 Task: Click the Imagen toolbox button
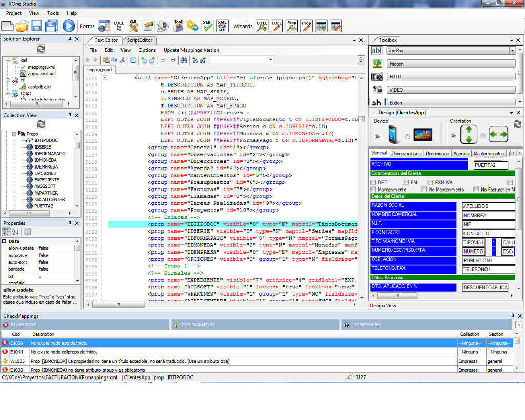[451, 64]
